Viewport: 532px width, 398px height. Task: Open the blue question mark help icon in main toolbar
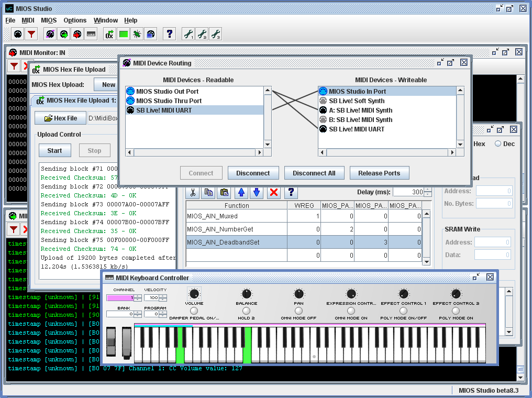(169, 34)
